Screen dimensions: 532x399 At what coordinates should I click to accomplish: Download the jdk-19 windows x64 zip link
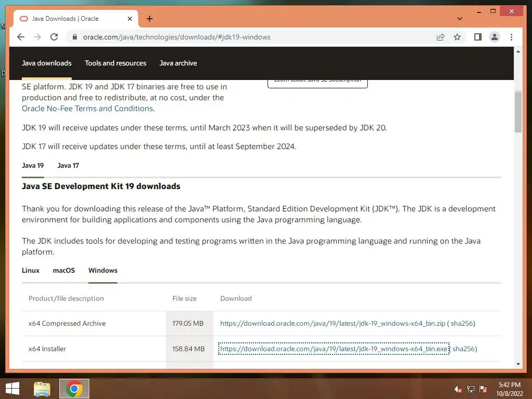pos(332,323)
